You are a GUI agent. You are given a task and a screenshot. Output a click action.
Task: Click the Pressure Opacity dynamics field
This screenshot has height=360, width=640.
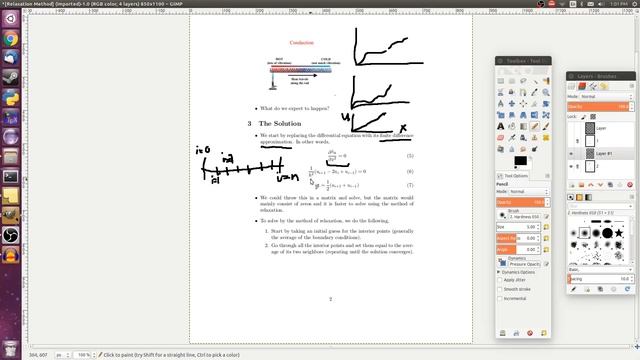point(524,264)
